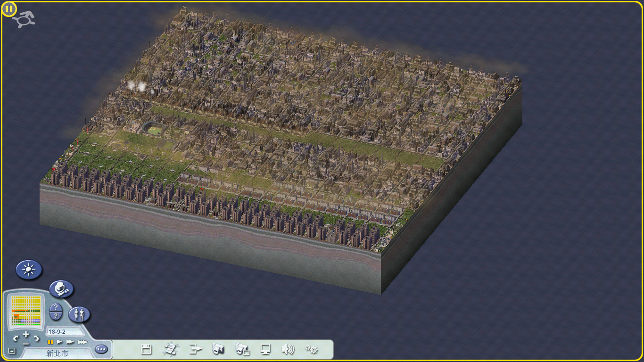Screen dimensions: 644x362
Task: Open the camera album icon
Action: [x=242, y=349]
